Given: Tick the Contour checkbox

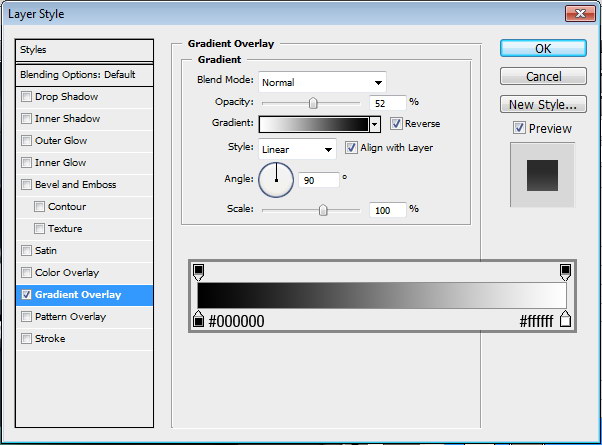Looking at the screenshot, I should tap(39, 207).
